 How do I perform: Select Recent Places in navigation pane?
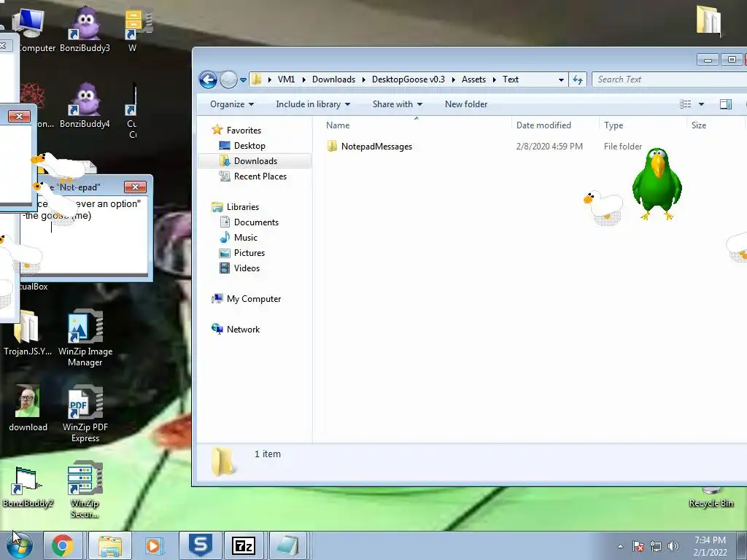[260, 176]
